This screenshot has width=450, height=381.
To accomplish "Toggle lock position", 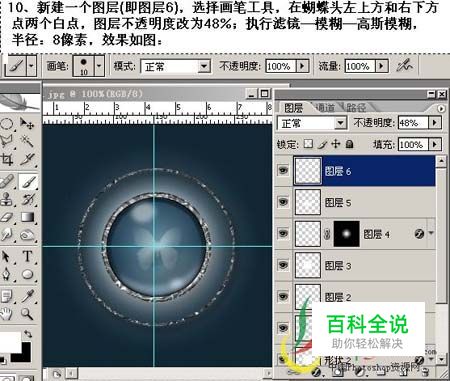I will tap(336, 144).
